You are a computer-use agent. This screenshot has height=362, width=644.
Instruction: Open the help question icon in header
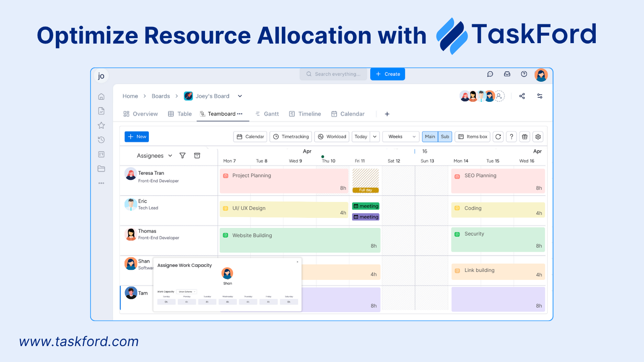tap(524, 74)
